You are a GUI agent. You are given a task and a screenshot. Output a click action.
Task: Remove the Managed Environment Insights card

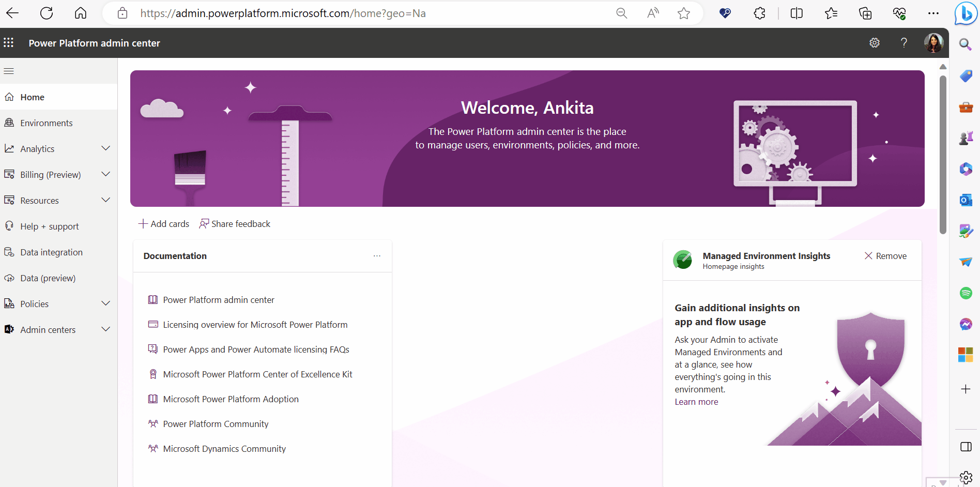click(x=885, y=256)
